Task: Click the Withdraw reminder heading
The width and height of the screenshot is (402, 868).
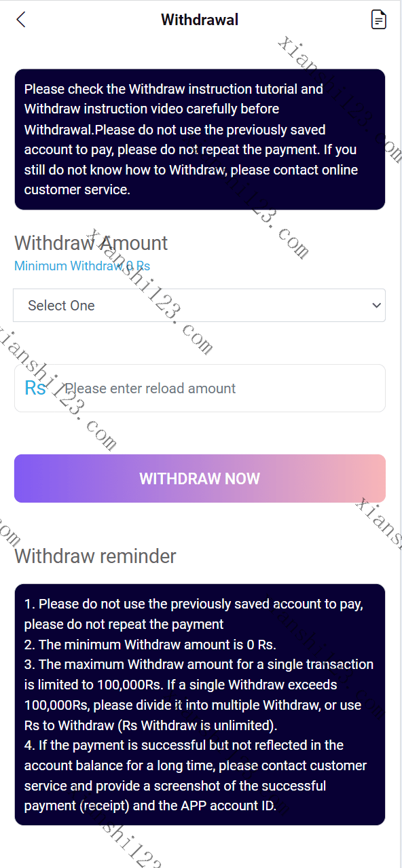Action: pos(95,556)
